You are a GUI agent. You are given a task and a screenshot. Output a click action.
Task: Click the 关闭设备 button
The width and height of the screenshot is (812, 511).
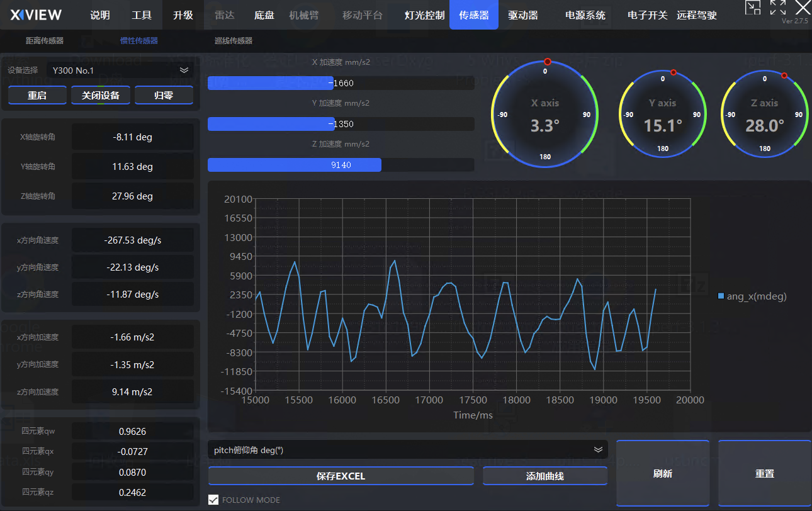(101, 96)
